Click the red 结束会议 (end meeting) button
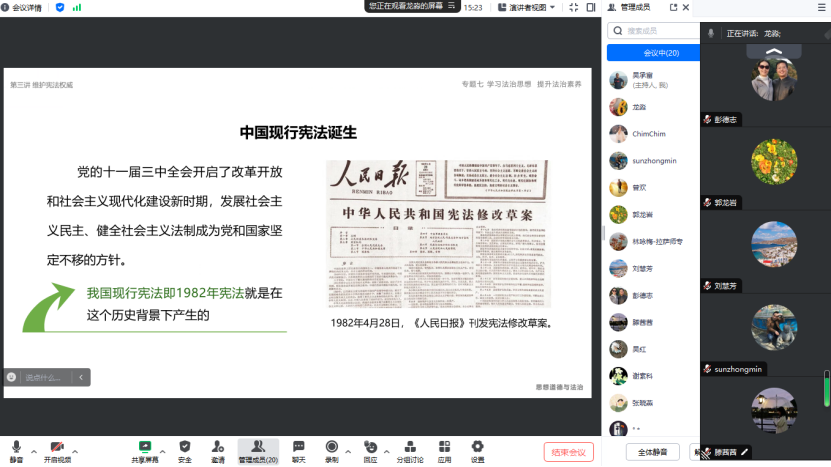831x467 pixels. point(568,451)
